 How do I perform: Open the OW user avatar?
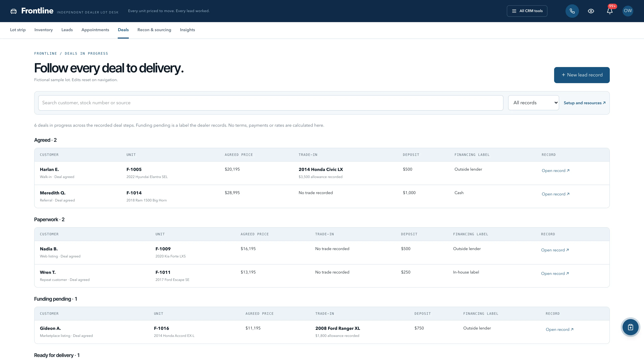628,11
